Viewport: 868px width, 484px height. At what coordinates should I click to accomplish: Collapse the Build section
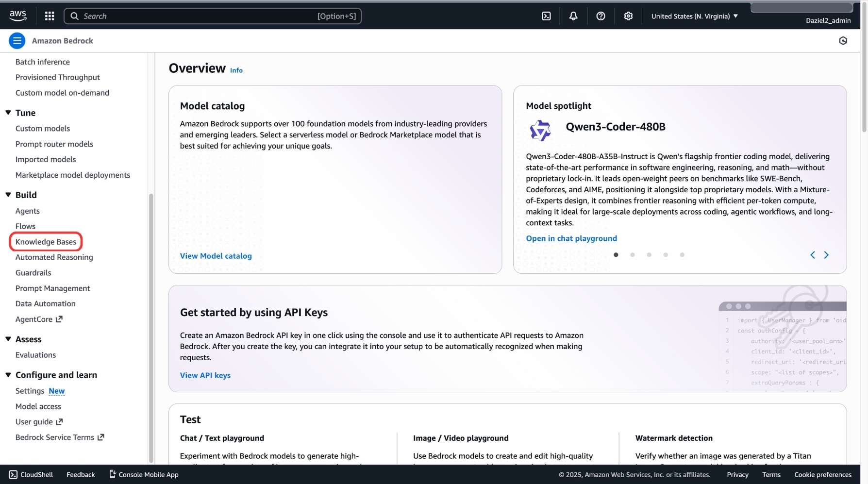coord(7,195)
